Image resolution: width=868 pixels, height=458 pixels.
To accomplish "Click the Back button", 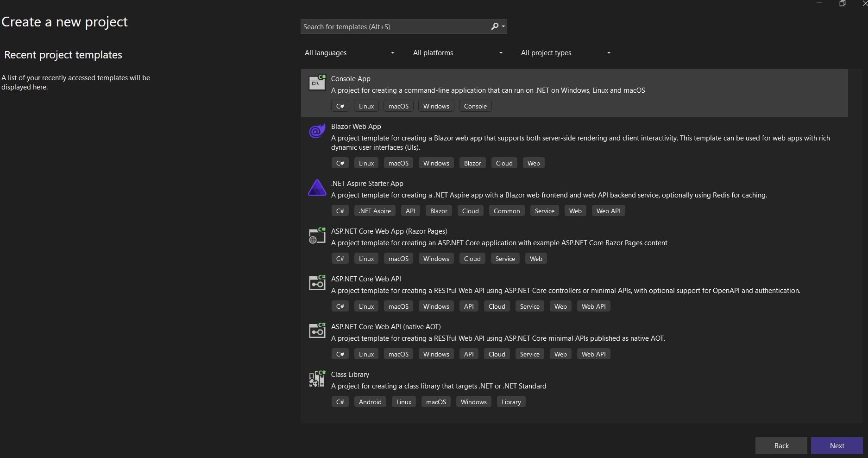I will point(781,445).
